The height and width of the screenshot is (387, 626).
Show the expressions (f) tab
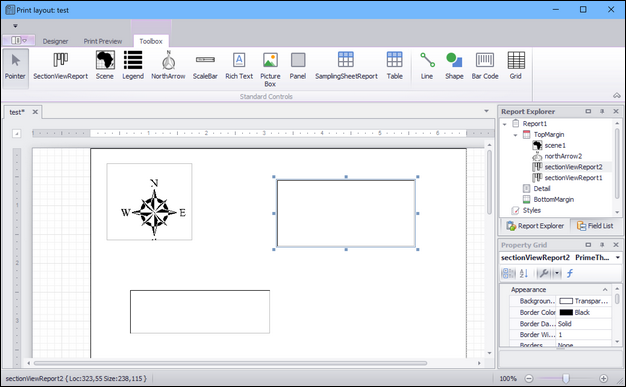570,274
